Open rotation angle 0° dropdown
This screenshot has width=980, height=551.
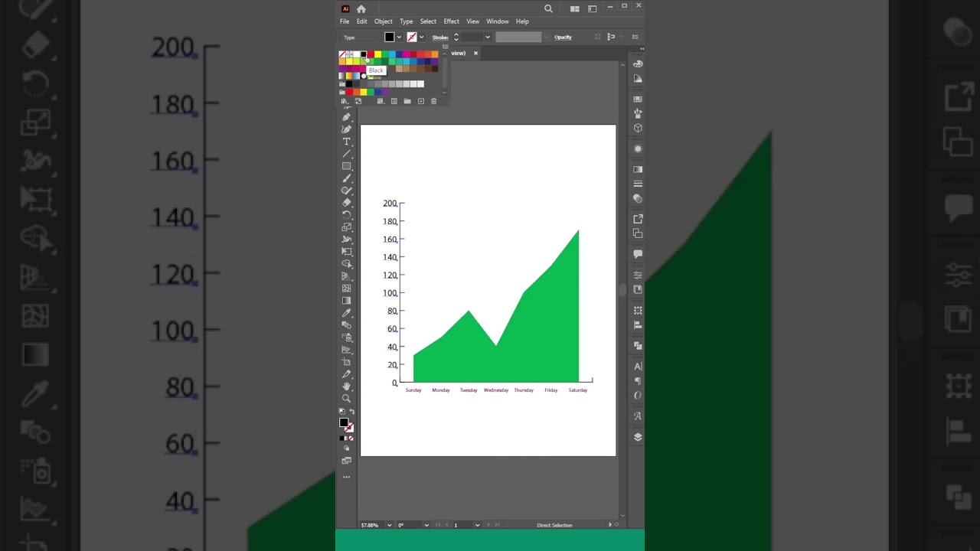point(426,525)
